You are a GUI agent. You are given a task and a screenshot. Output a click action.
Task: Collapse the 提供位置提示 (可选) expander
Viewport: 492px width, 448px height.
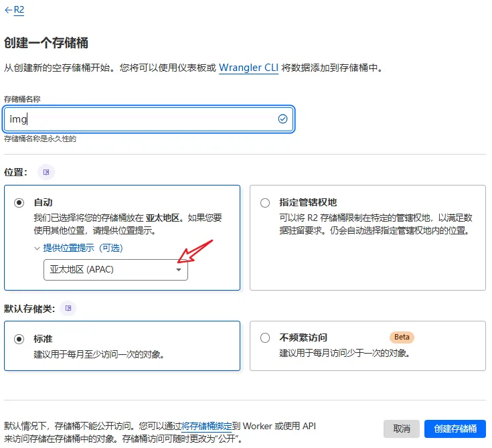[x=78, y=248]
